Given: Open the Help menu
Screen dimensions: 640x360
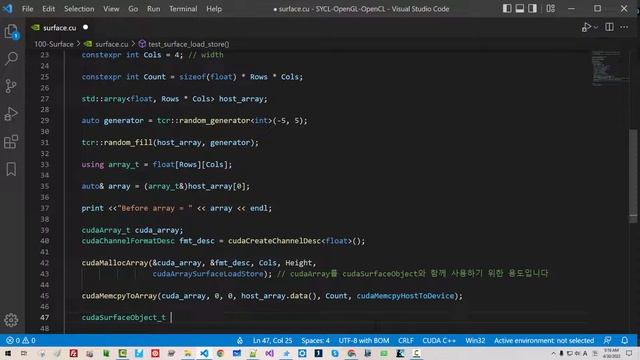Looking at the screenshot, I should click(x=214, y=9).
